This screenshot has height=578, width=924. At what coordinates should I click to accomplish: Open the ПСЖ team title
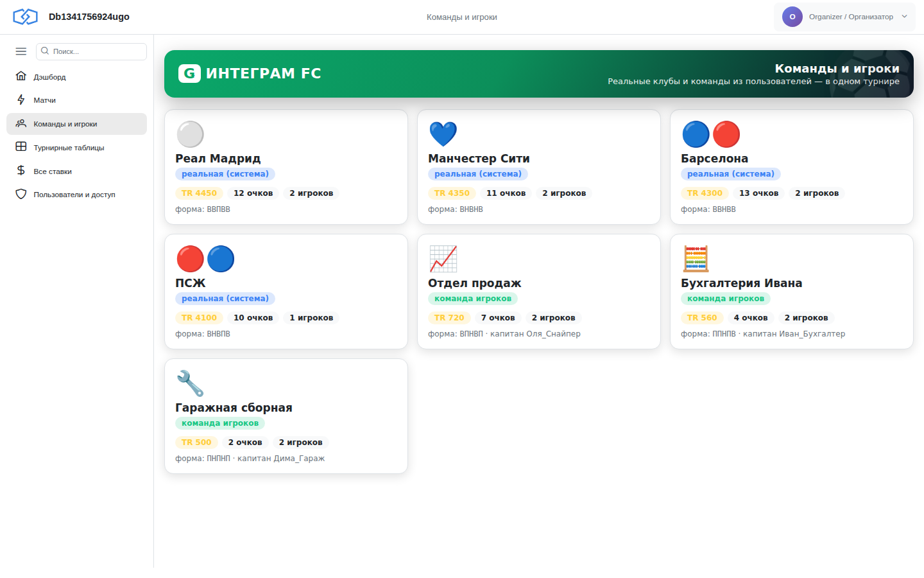tap(191, 283)
